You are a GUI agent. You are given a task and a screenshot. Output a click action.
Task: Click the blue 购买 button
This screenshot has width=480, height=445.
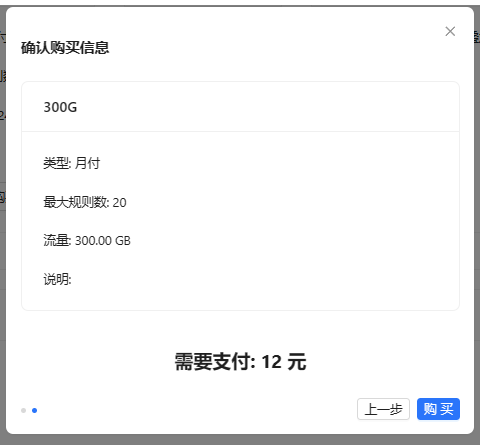(x=438, y=409)
